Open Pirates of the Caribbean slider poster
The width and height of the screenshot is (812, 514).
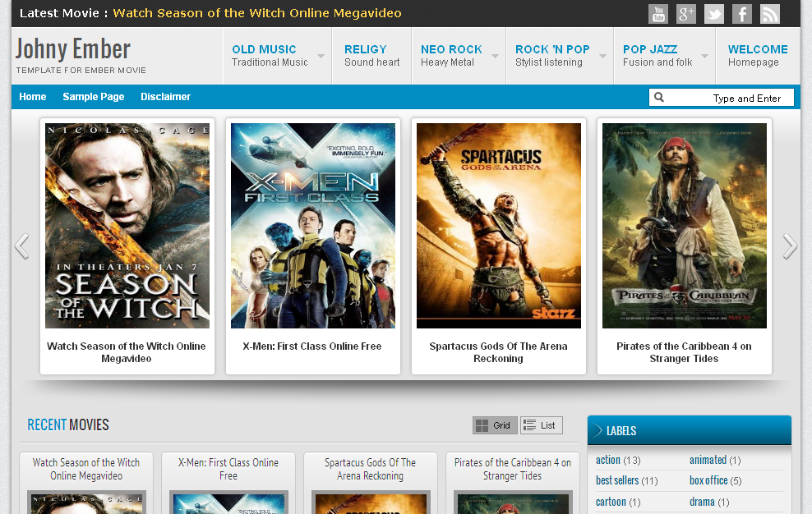click(x=684, y=226)
